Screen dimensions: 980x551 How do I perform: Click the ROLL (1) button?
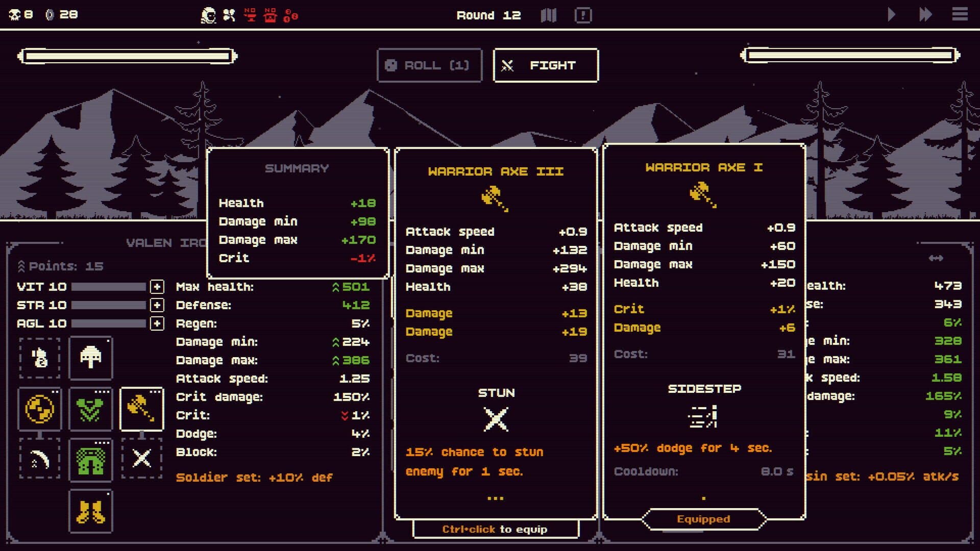click(x=429, y=65)
